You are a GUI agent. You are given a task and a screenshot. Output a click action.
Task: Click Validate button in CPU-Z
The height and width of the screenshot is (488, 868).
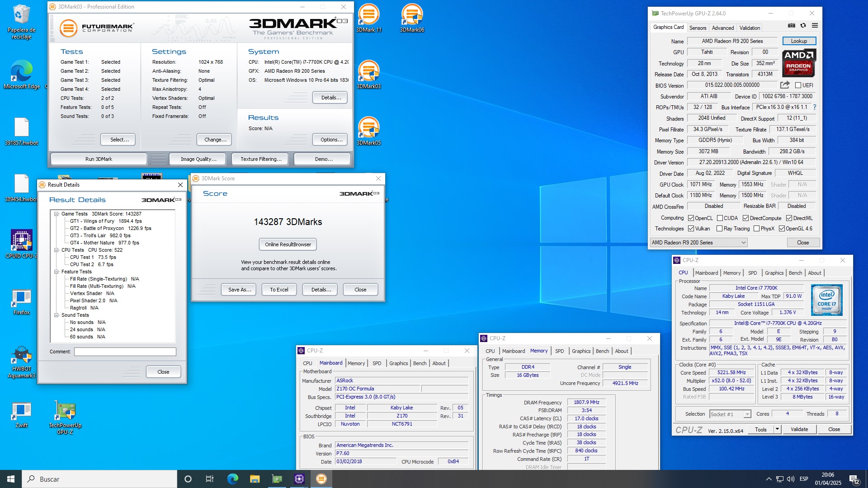(x=799, y=429)
